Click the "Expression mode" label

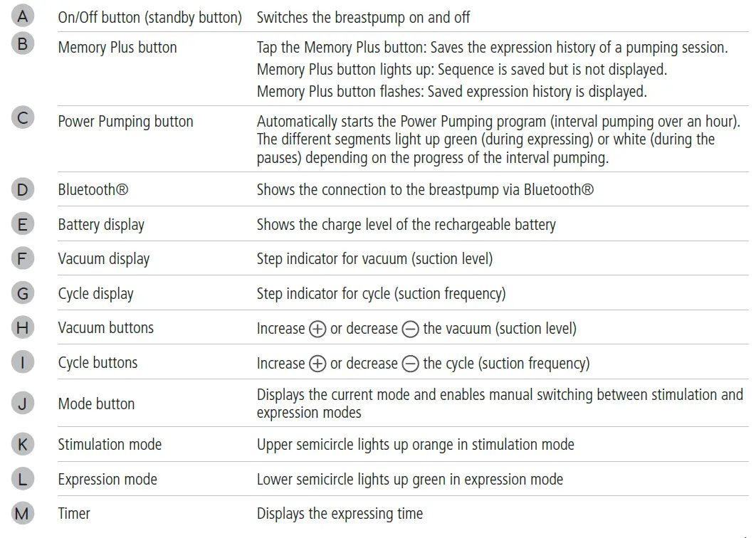[107, 479]
